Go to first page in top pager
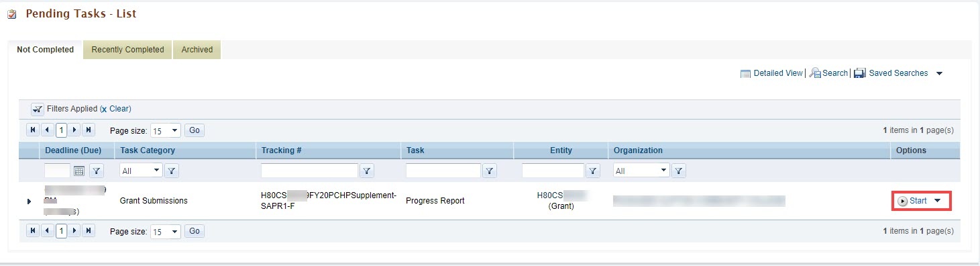 (x=32, y=130)
